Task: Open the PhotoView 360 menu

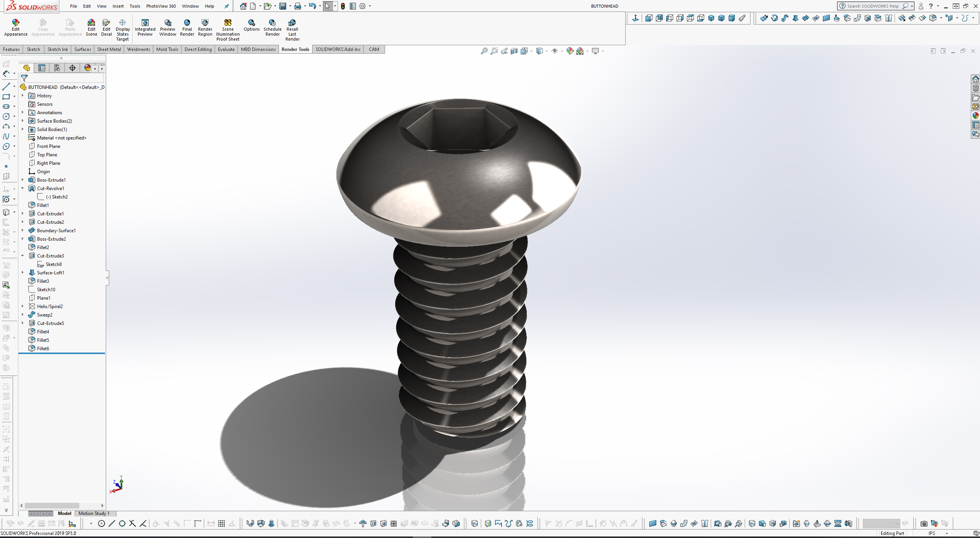Action: click(161, 6)
